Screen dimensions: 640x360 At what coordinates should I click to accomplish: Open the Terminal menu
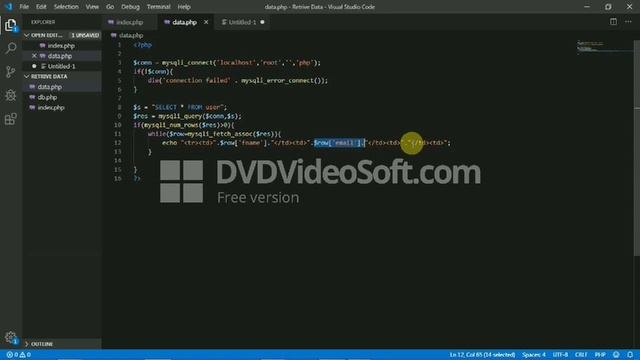coord(158,7)
